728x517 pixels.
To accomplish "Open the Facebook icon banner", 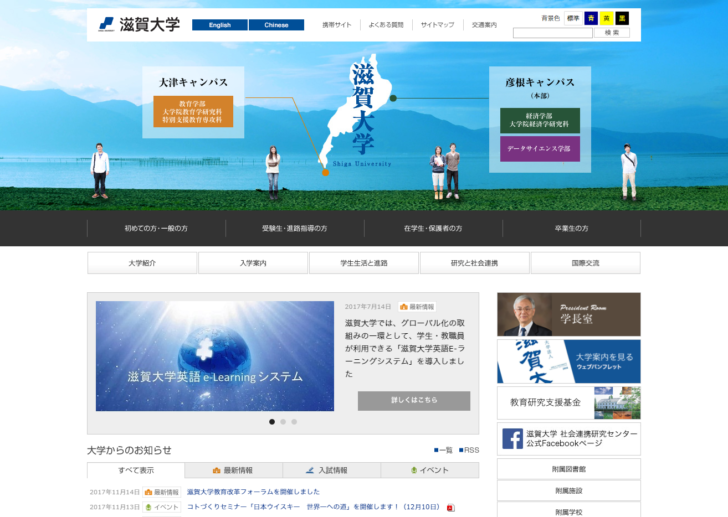I will point(569,439).
